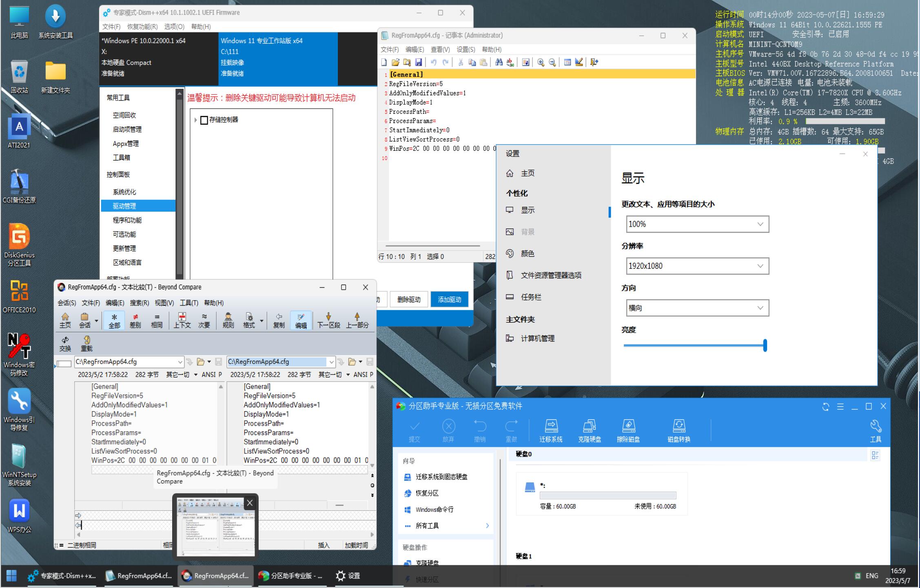Image resolution: width=920 pixels, height=588 pixels.
Task: Adjust the 亮度 brightness slider handle
Action: [x=765, y=345]
